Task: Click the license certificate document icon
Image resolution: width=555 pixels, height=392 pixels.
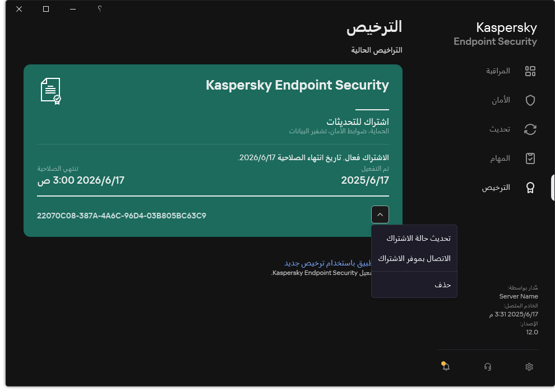Action: pyautogui.click(x=50, y=91)
